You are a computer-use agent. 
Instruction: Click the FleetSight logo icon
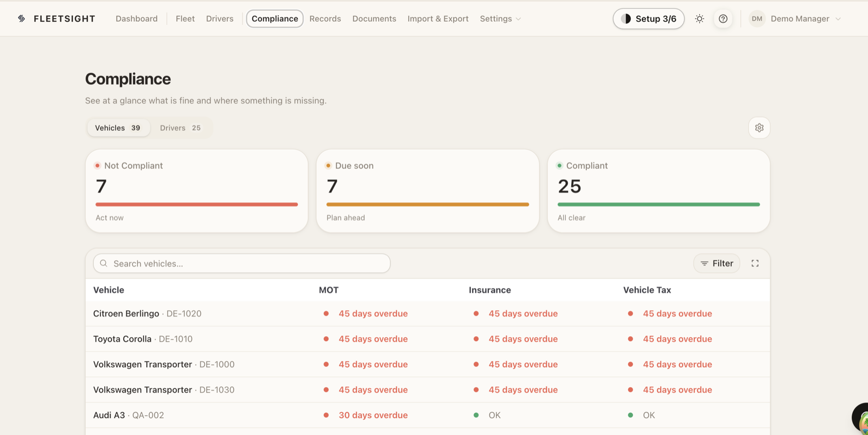coord(22,18)
